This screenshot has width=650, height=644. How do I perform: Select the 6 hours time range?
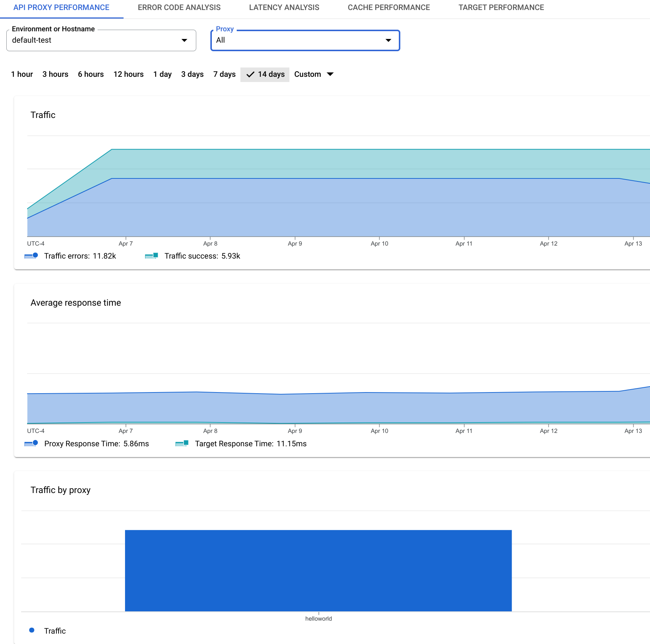tap(91, 74)
